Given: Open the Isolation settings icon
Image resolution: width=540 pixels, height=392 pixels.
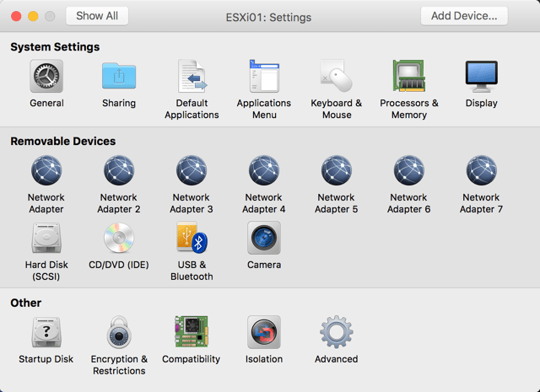Looking at the screenshot, I should tap(264, 333).
